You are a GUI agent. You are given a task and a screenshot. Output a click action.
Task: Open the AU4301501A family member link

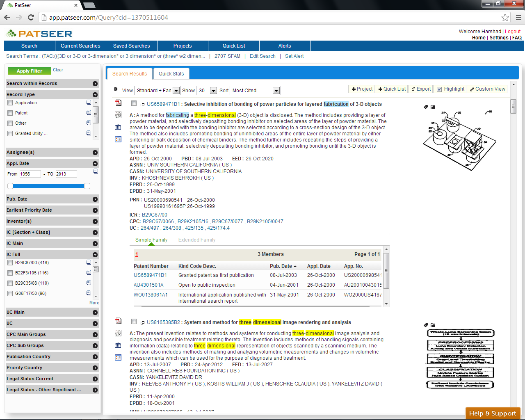(148, 285)
